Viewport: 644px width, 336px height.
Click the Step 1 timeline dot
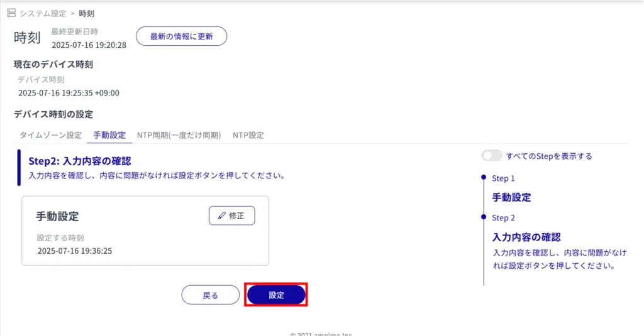click(483, 178)
